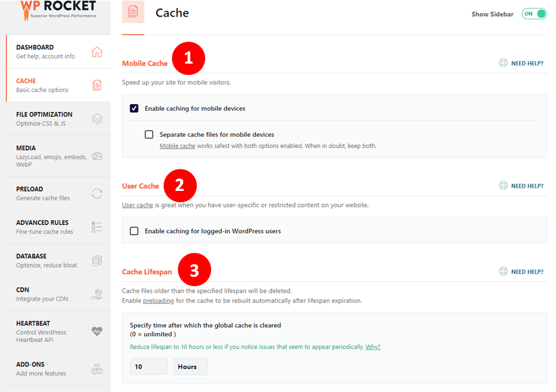Click the Add-ons cubes icon
Screen dimensions: 556x392
97,369
